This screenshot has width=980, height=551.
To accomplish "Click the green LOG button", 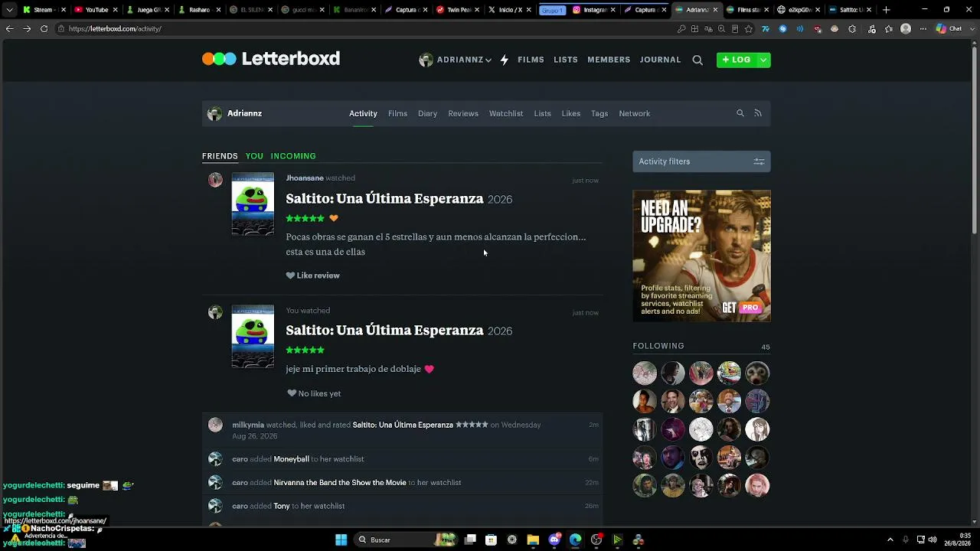I will 737,60.
